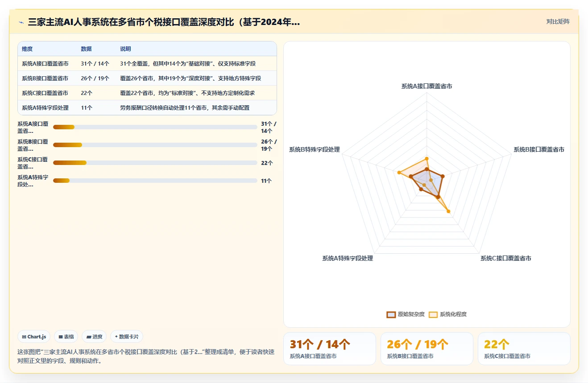
Task: Toggle the 原始复杂度 legend swatch
Action: [x=391, y=314]
